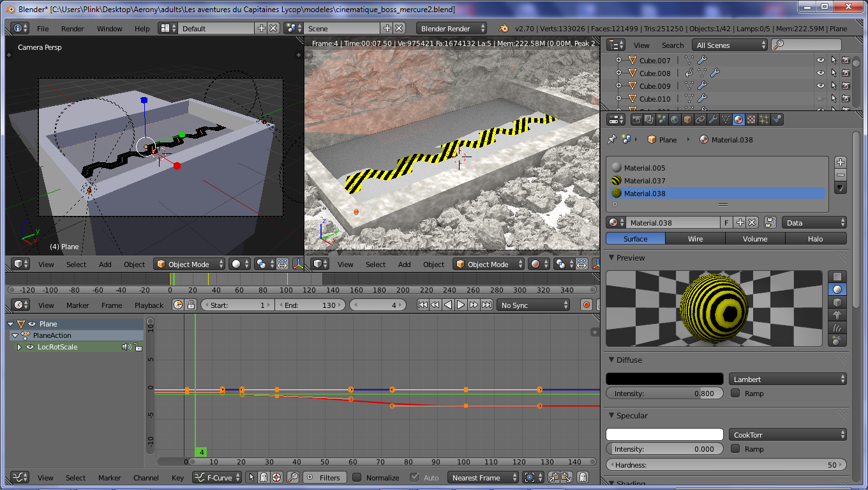Open the File menu
Screen dimensions: 868x490
[x=43, y=29]
